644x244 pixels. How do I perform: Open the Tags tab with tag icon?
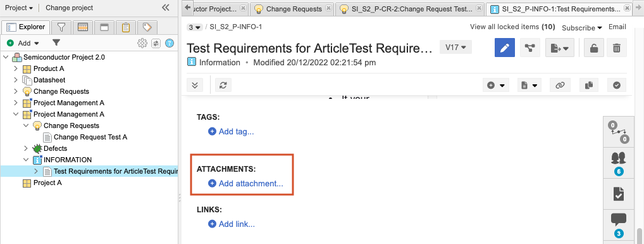point(147,27)
